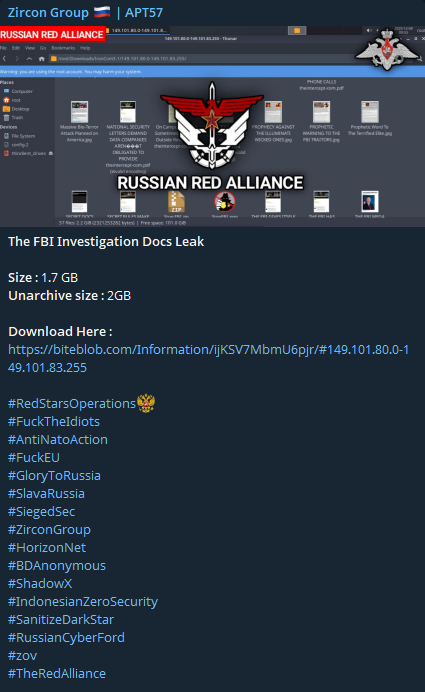Select the #BDAnonymous hashtag
The image size is (425, 692).
(x=57, y=566)
